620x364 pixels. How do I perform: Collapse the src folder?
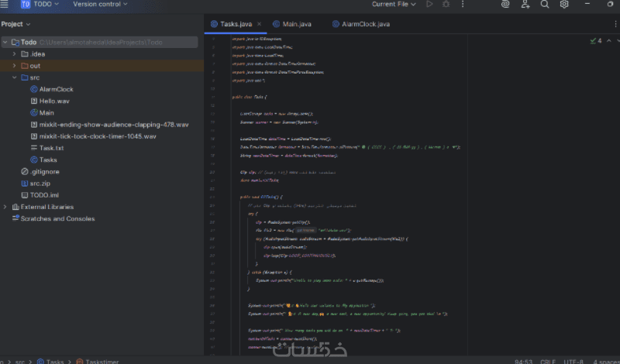tap(15, 77)
